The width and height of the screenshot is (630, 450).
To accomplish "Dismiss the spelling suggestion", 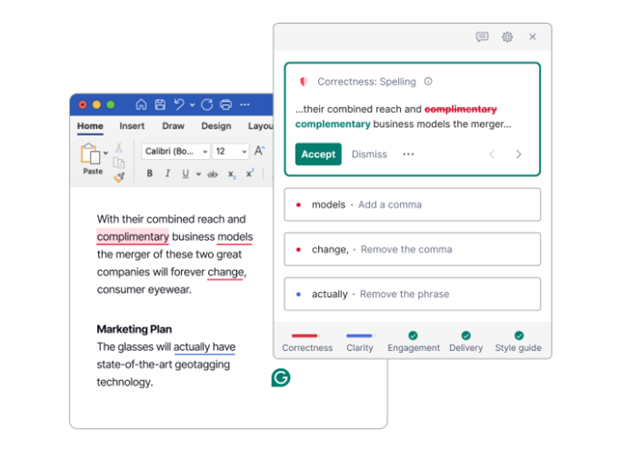I will [369, 154].
